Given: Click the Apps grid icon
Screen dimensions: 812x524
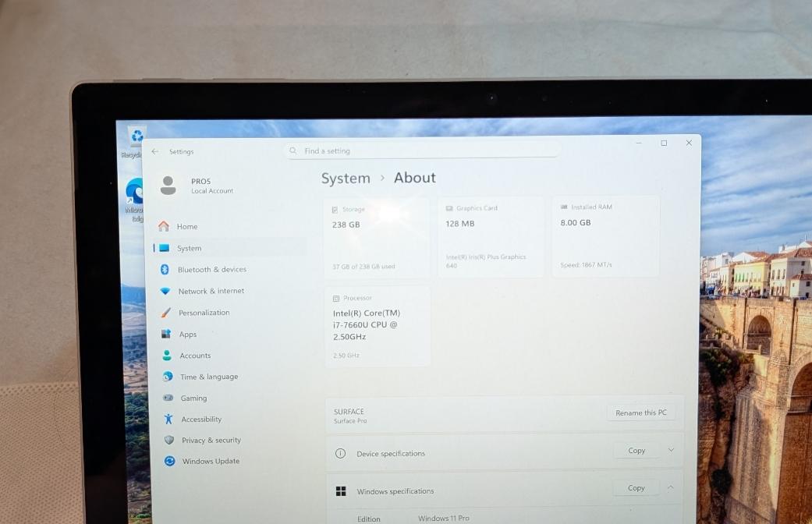Looking at the screenshot, I should tap(166, 334).
